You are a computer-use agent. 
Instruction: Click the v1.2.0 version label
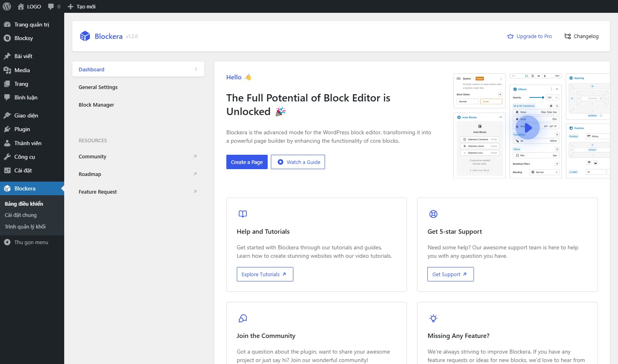[x=132, y=36]
